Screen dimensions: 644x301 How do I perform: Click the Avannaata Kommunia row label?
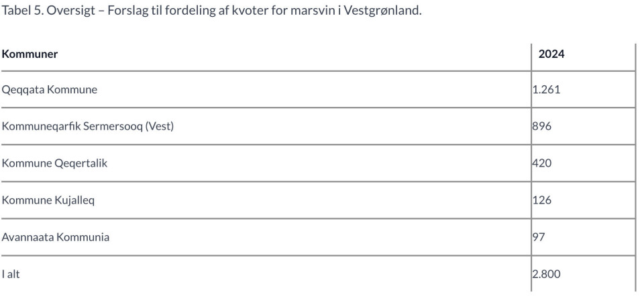55,237
